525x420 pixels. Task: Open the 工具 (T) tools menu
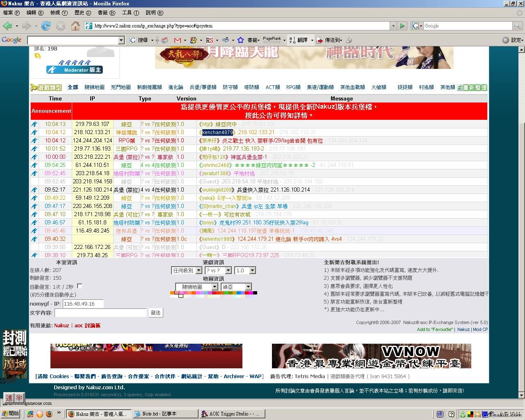pyautogui.click(x=130, y=13)
